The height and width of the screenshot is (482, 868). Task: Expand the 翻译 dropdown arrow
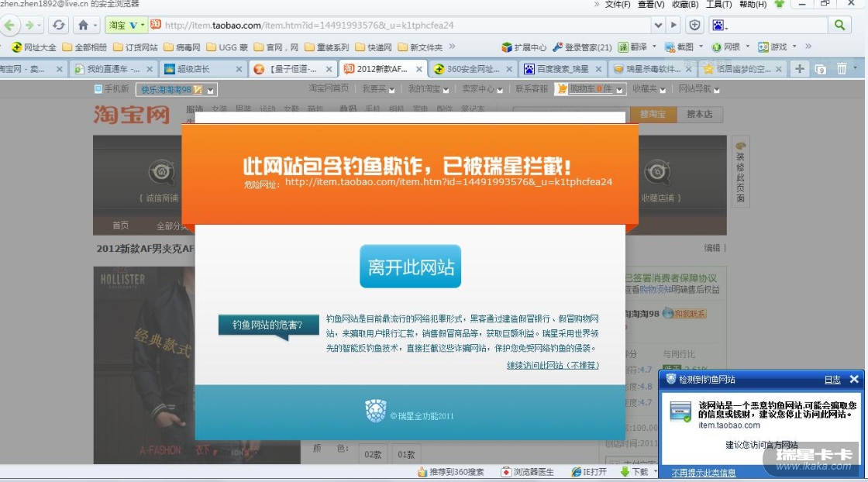(654, 47)
